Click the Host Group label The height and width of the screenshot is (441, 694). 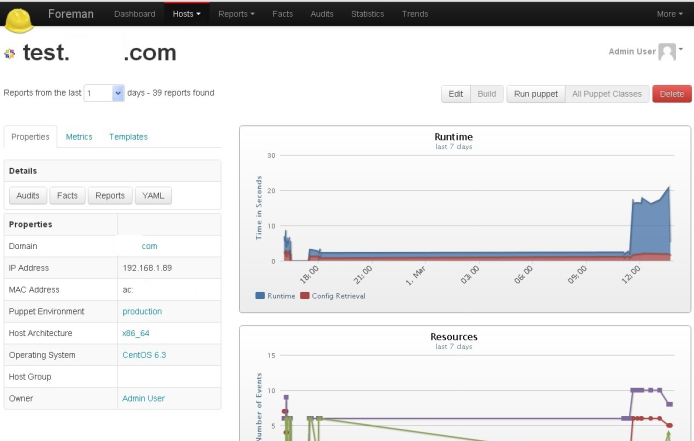(x=30, y=376)
